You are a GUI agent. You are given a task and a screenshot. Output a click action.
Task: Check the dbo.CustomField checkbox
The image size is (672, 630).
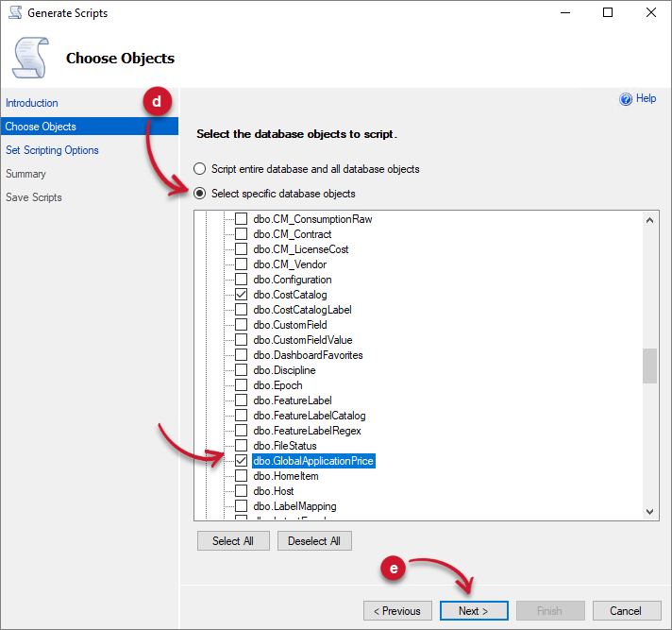point(242,325)
